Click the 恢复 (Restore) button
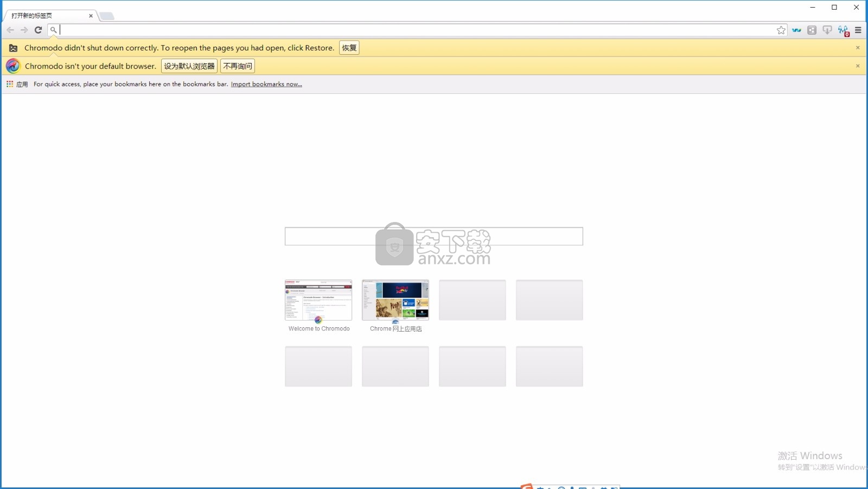This screenshot has height=489, width=868. pyautogui.click(x=349, y=48)
